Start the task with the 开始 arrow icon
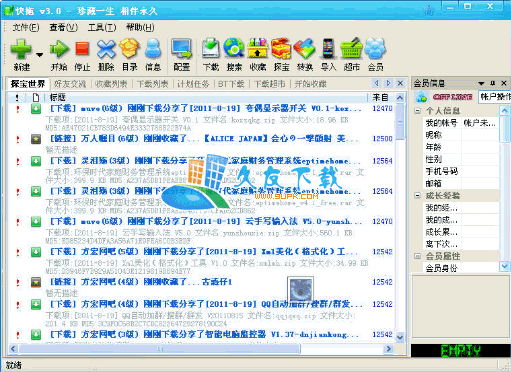 59,49
